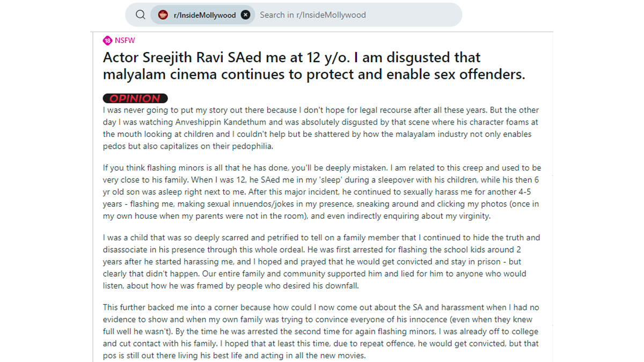This screenshot has height=362, width=644.
Task: Click the line ending 'enquiring about my virginity'
Action: [x=297, y=216]
